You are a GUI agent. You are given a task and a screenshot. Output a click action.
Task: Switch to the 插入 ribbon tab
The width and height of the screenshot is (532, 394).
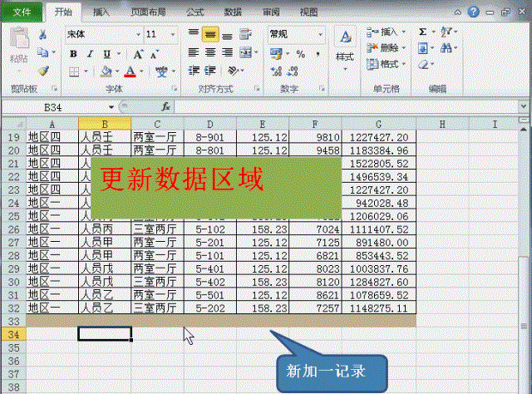101,12
